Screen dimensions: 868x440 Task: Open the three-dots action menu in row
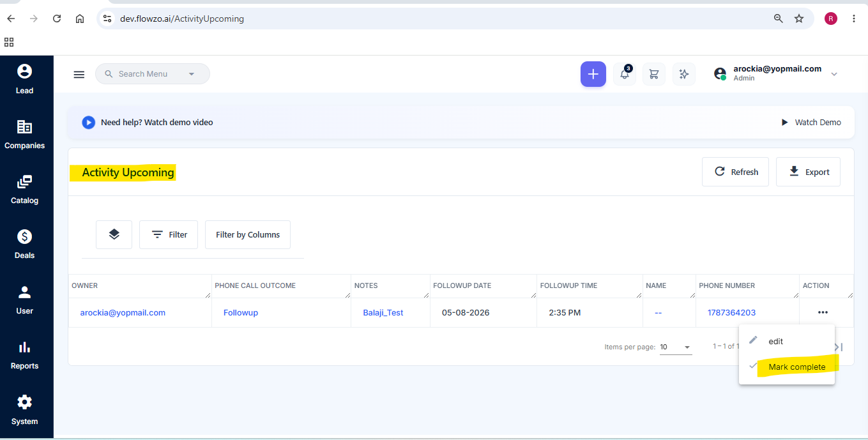[x=823, y=312]
